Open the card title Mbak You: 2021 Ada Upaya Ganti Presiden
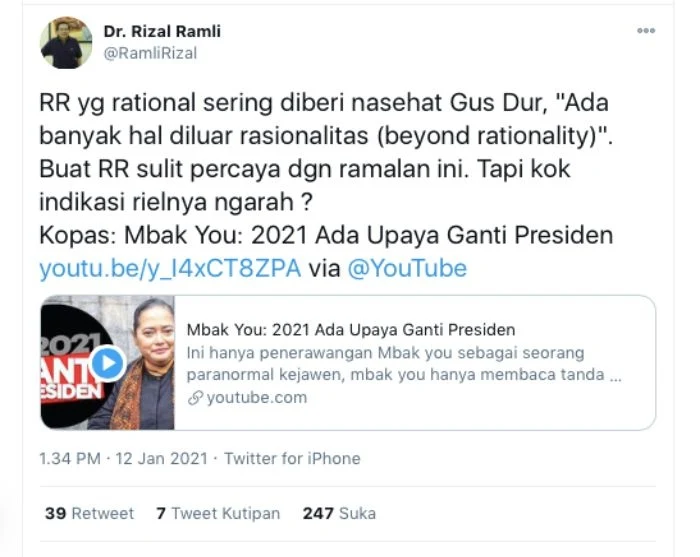 (351, 330)
